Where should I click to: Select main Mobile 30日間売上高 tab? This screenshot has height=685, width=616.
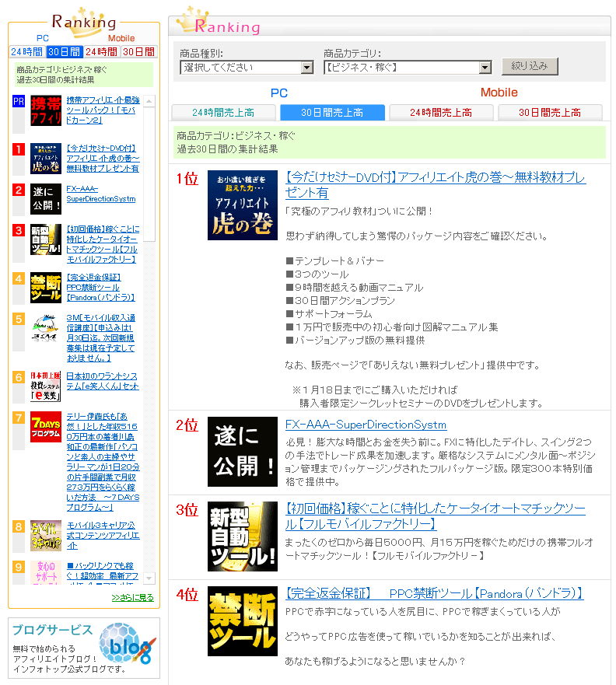pyautogui.click(x=550, y=112)
